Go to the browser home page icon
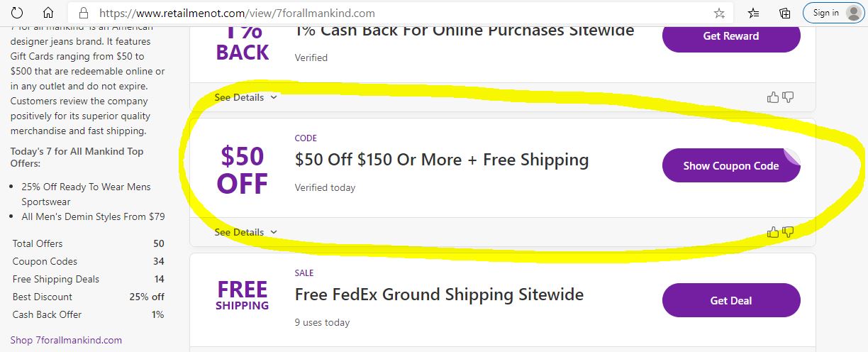Image resolution: width=868 pixels, height=352 pixels. pos(48,13)
